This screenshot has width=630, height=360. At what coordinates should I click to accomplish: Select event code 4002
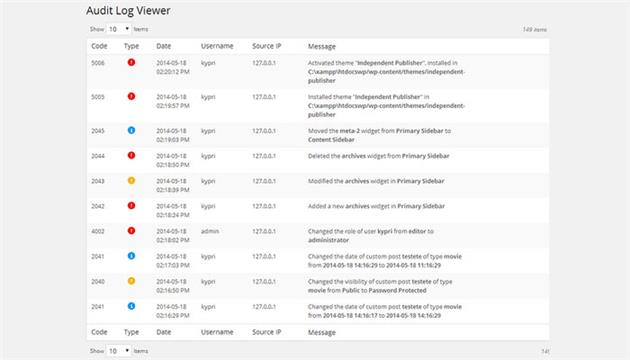(98, 231)
